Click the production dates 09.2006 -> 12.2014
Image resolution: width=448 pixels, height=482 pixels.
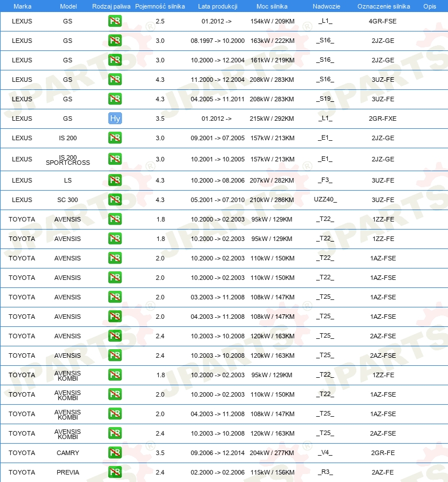(x=218, y=453)
